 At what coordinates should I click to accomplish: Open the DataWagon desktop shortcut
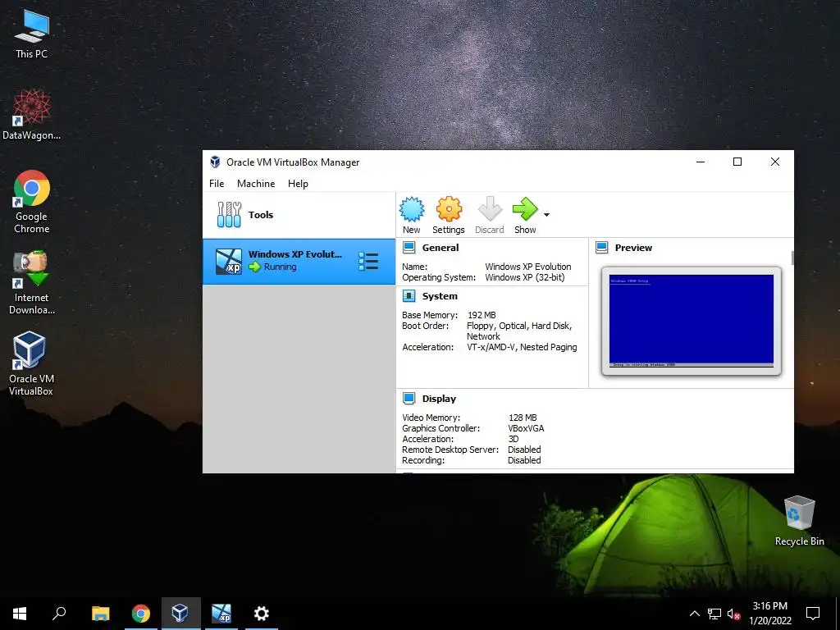[x=31, y=115]
